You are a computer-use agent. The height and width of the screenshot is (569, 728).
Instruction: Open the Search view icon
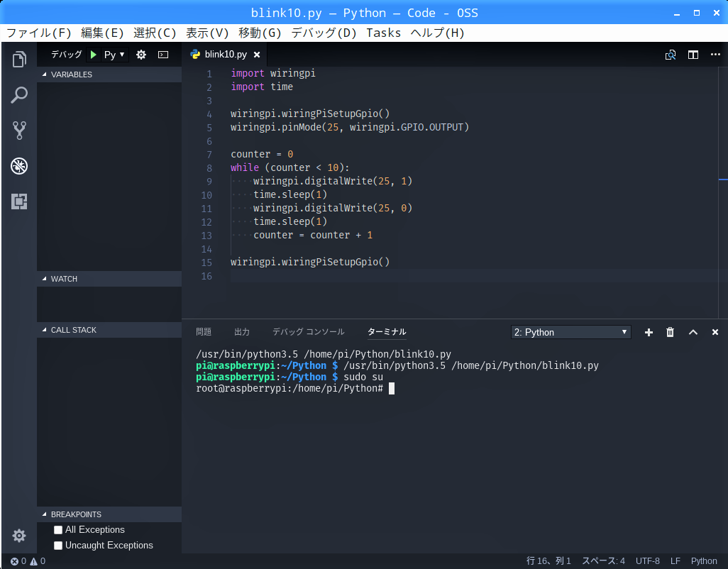[19, 95]
